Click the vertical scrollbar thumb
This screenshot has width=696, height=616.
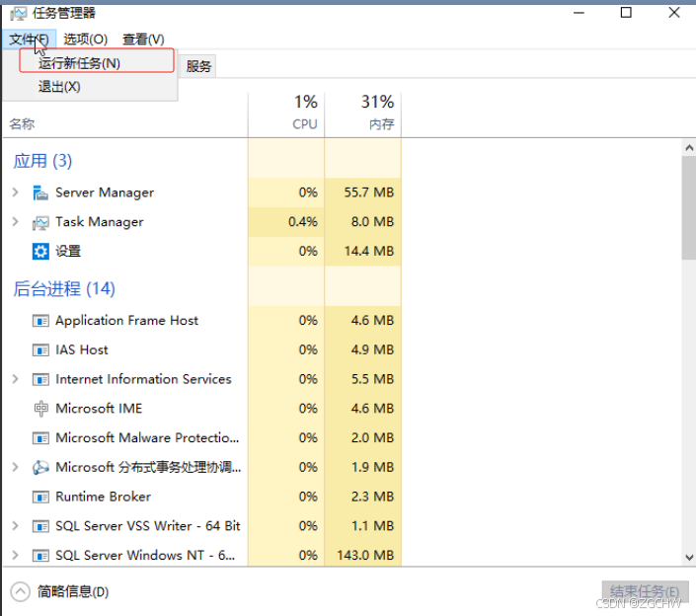pyautogui.click(x=689, y=207)
